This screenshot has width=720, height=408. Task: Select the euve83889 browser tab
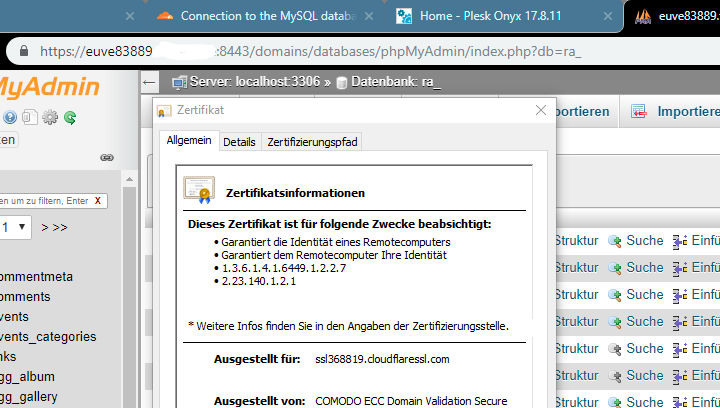click(689, 16)
